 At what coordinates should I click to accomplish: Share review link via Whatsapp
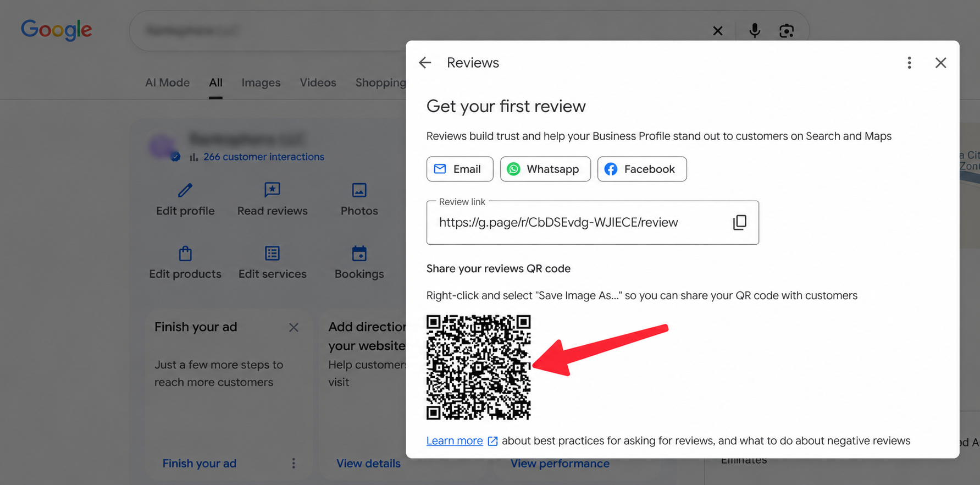545,169
